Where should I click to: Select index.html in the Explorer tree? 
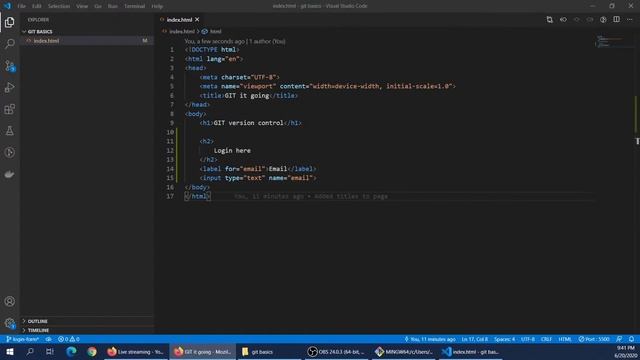(x=87, y=41)
